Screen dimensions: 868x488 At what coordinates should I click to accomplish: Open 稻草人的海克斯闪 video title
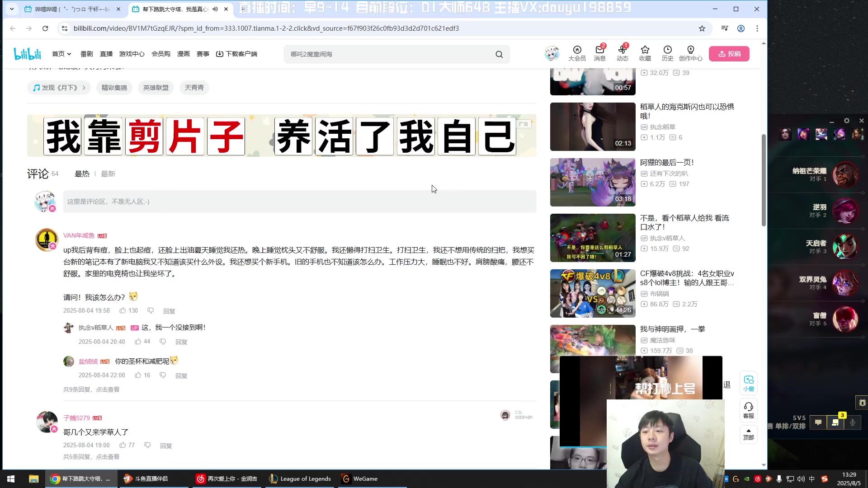tap(687, 111)
